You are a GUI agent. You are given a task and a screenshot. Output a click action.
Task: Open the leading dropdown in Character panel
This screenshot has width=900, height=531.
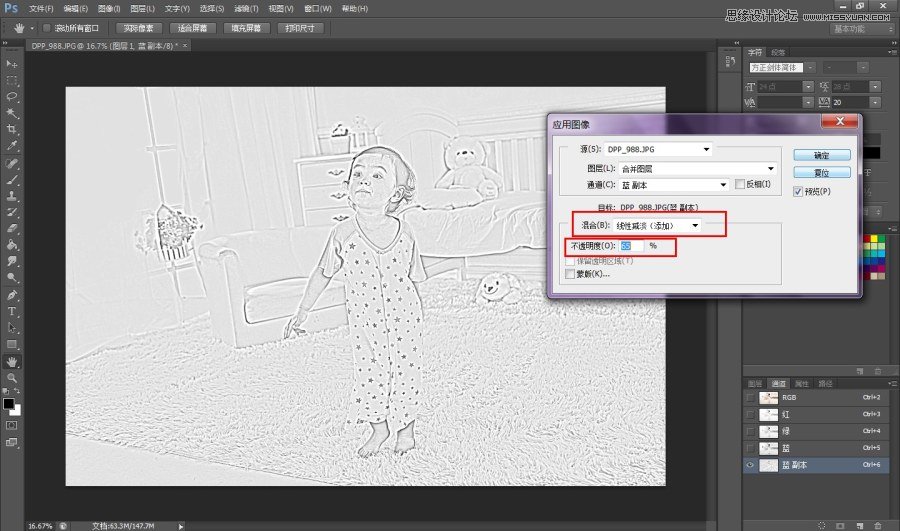click(x=875, y=87)
